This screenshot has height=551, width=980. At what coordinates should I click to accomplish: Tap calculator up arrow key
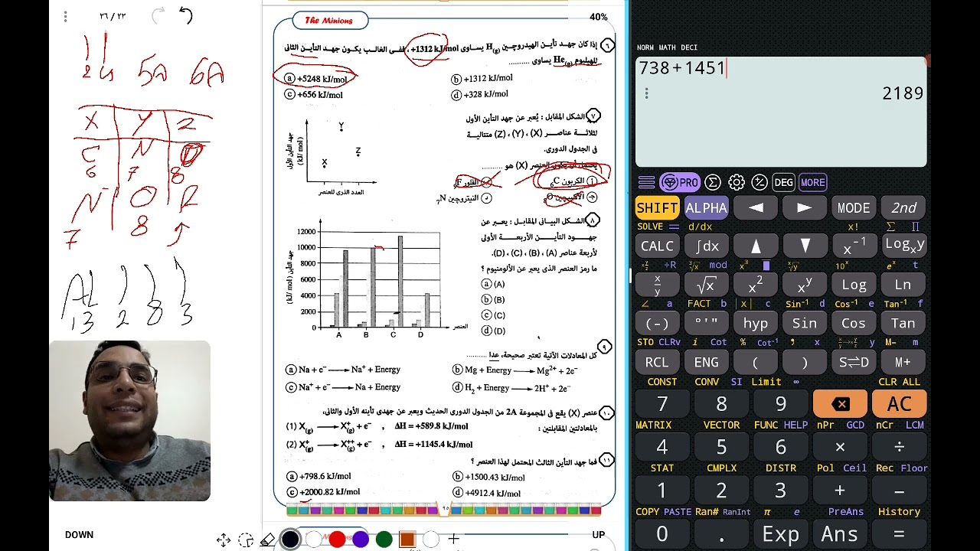coord(756,246)
